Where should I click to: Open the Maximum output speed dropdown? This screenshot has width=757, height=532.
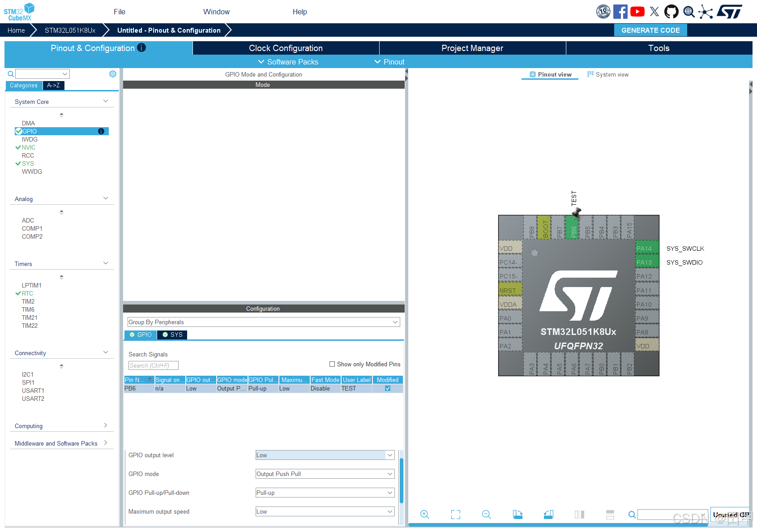[x=325, y=511]
